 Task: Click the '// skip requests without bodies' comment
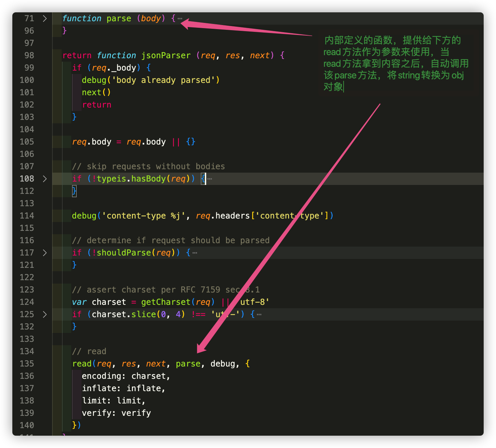tap(148, 166)
